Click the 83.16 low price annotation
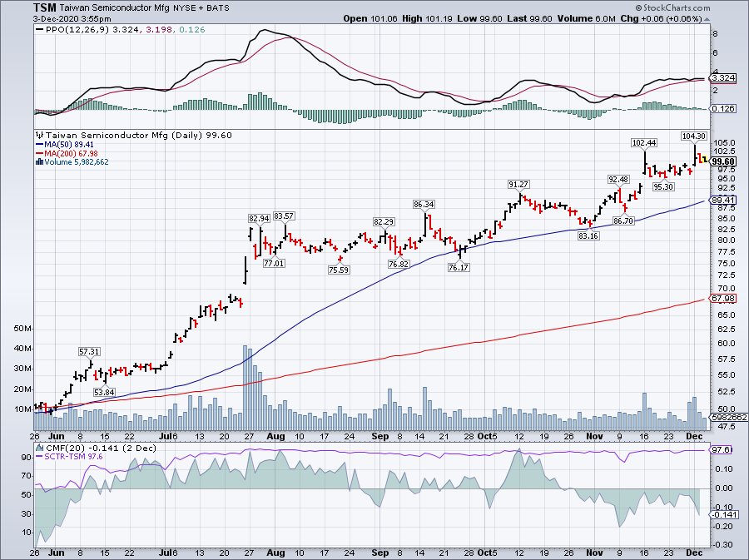749x560 pixels. (588, 235)
